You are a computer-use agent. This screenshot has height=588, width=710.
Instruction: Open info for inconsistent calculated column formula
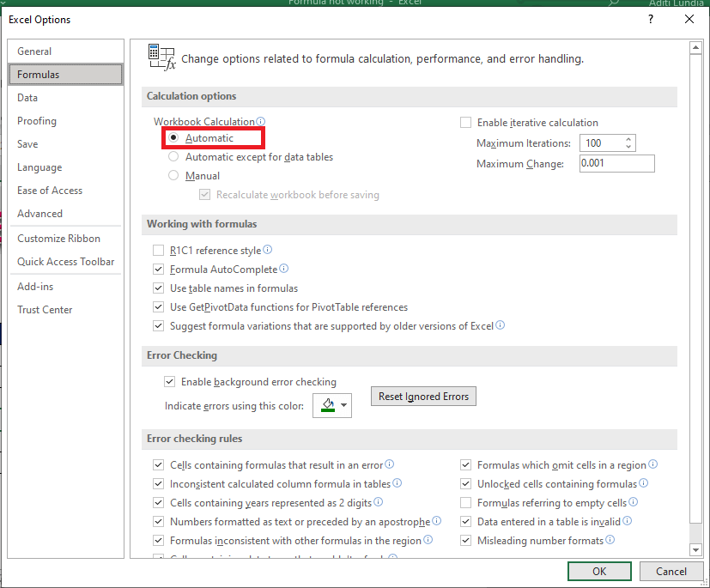pyautogui.click(x=397, y=483)
